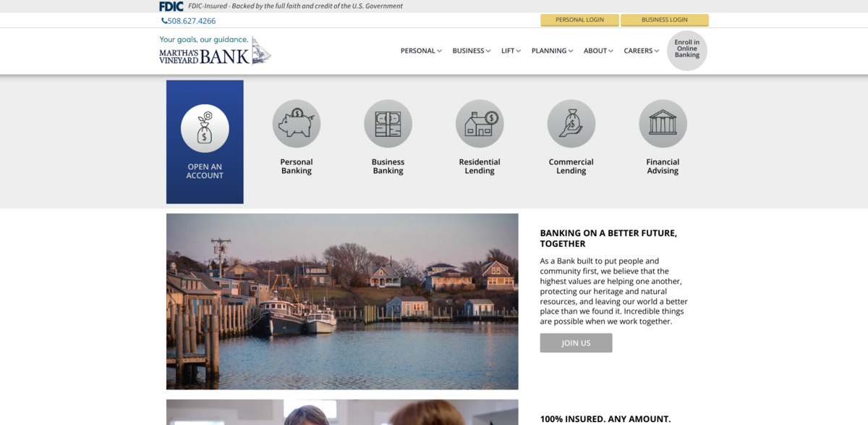Click the FDIC logo in top banner

(171, 7)
